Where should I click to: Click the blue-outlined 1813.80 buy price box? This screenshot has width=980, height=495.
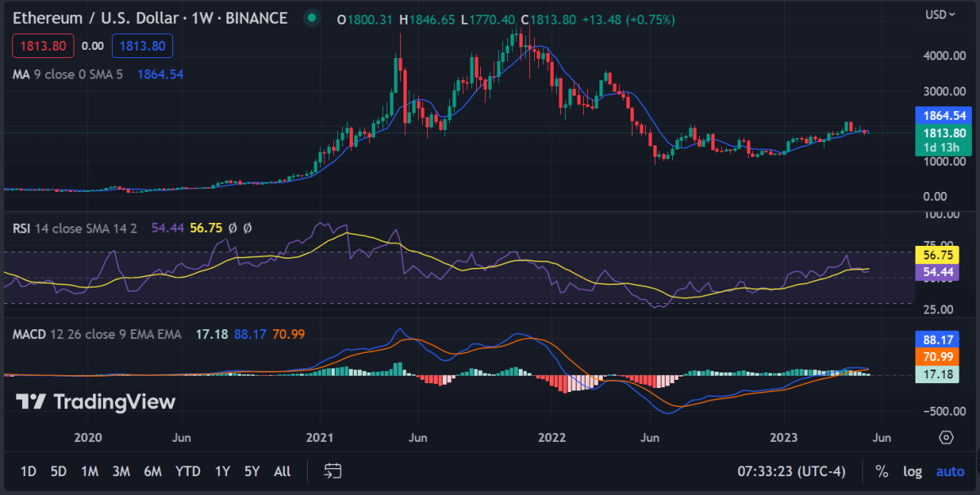coord(142,46)
